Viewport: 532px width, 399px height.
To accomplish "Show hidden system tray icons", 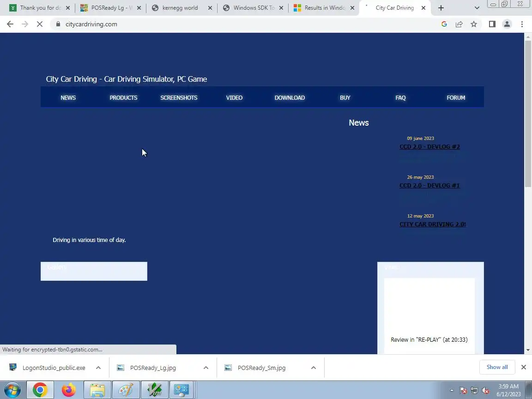I will coord(452,391).
